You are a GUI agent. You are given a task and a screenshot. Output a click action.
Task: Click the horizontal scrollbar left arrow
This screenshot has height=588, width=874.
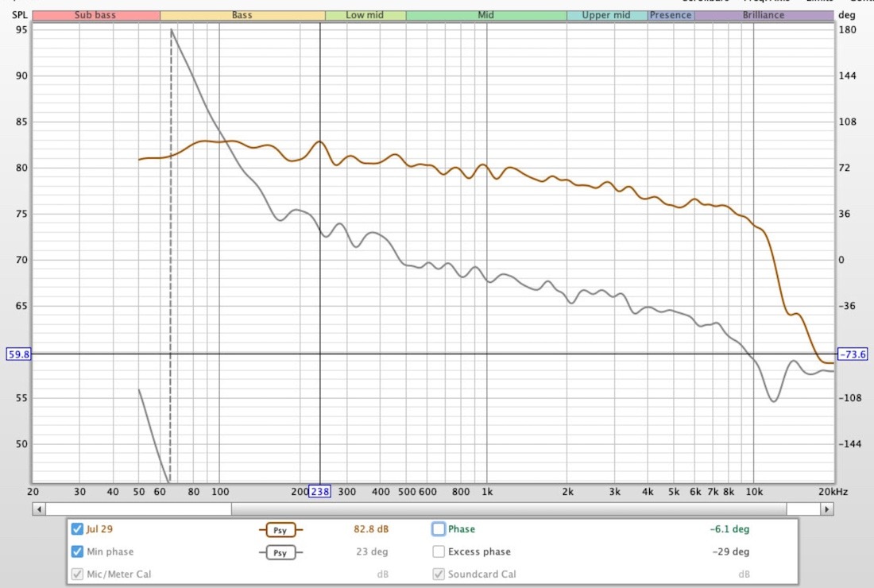pos(39,509)
